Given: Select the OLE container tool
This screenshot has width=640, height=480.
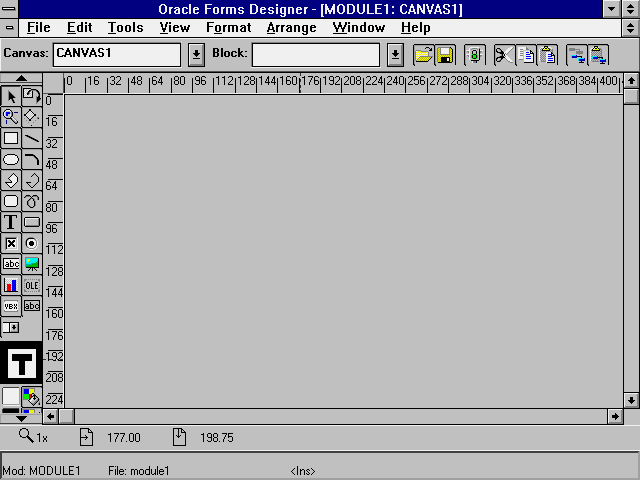Looking at the screenshot, I should [32, 285].
